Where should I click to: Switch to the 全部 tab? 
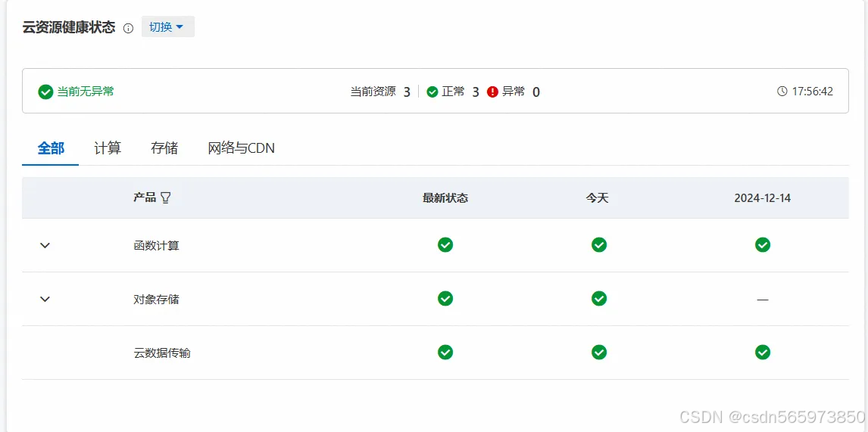(x=51, y=148)
